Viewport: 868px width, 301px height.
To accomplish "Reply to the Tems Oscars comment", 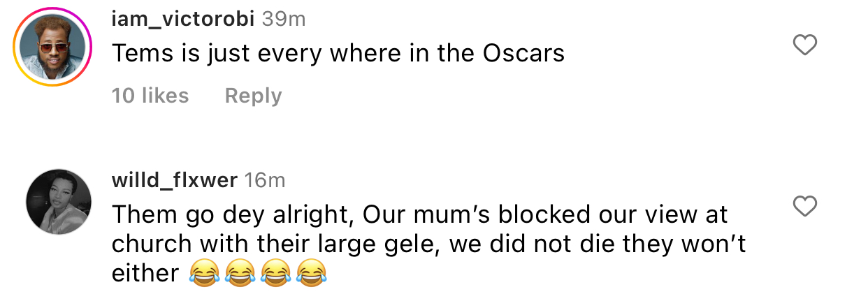I will [253, 96].
